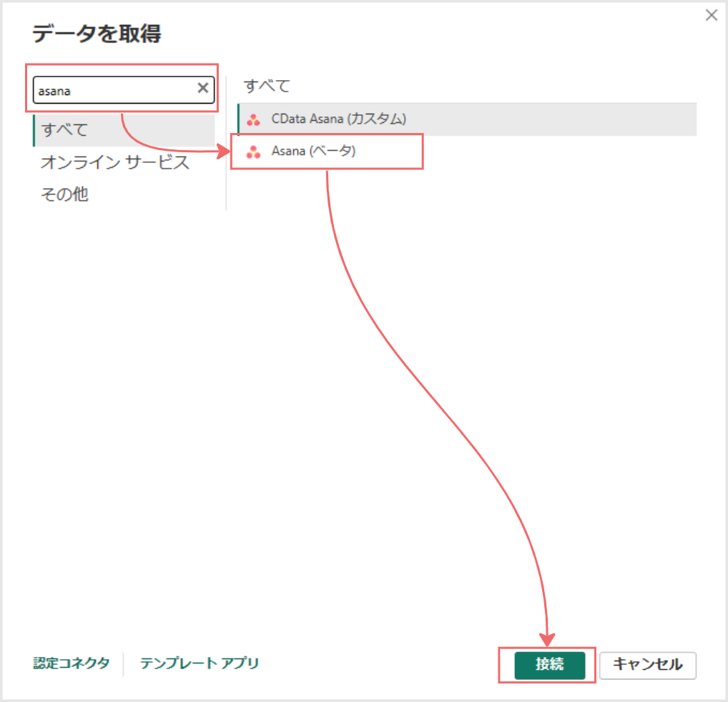Screen dimensions: 728x702
Task: Close the データを取得 dialog
Action: [x=712, y=15]
